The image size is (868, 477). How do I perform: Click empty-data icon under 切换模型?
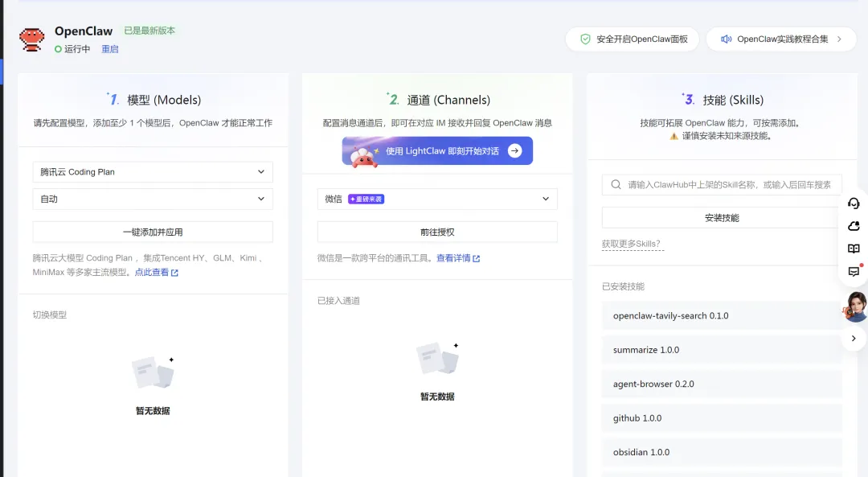[153, 372]
